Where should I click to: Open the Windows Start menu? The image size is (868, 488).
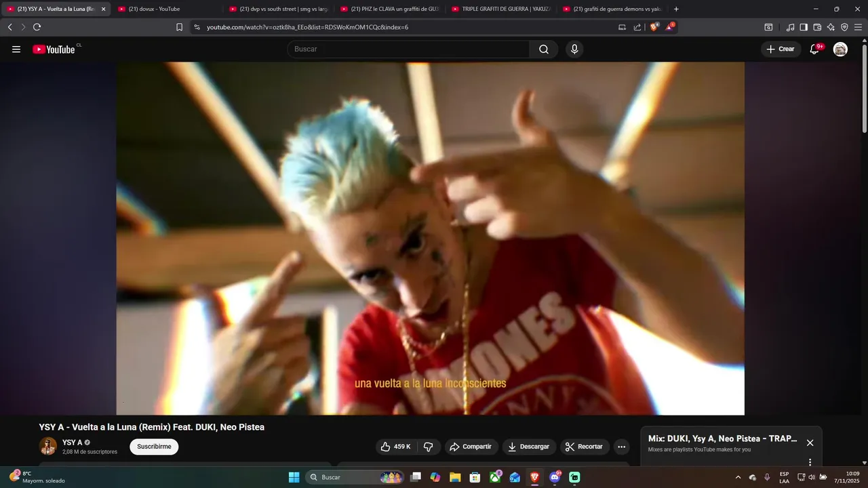(294, 477)
